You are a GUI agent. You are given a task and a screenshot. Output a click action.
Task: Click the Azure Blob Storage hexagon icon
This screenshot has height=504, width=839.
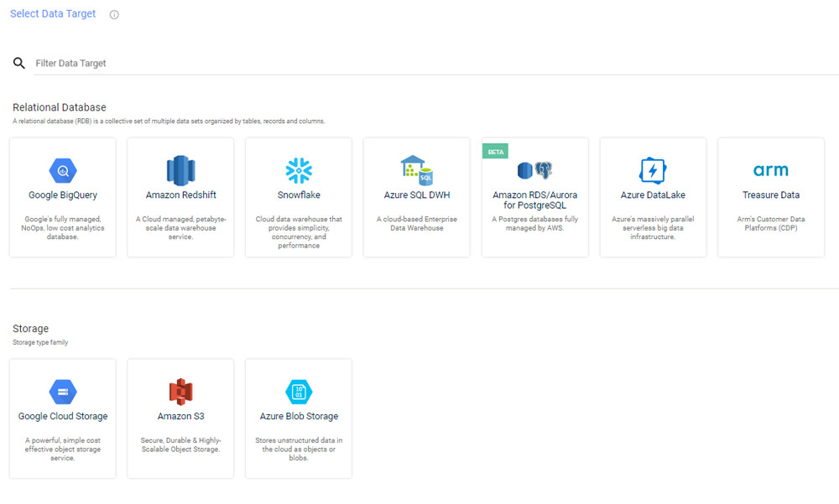tap(299, 392)
